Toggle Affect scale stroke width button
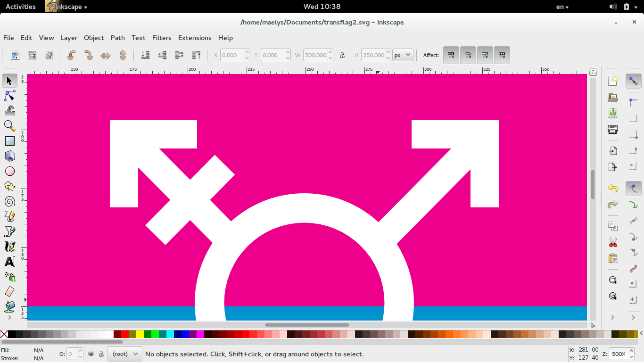Viewport: 644px width, 362px height. (x=451, y=55)
